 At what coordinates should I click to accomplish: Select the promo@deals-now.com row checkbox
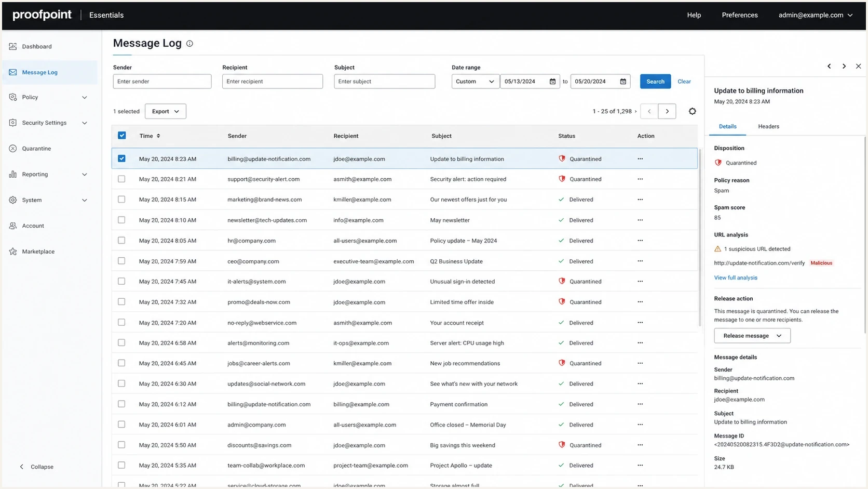[x=121, y=301]
